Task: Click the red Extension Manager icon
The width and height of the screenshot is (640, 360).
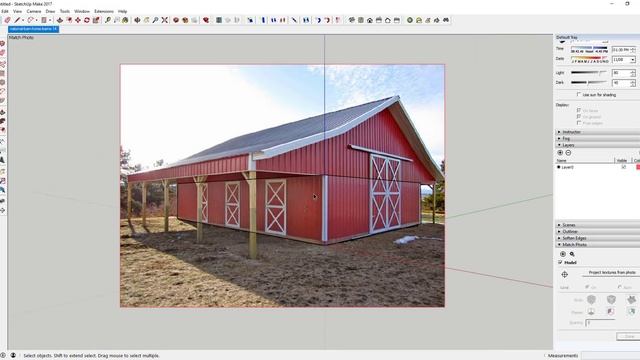Action: 206,20
